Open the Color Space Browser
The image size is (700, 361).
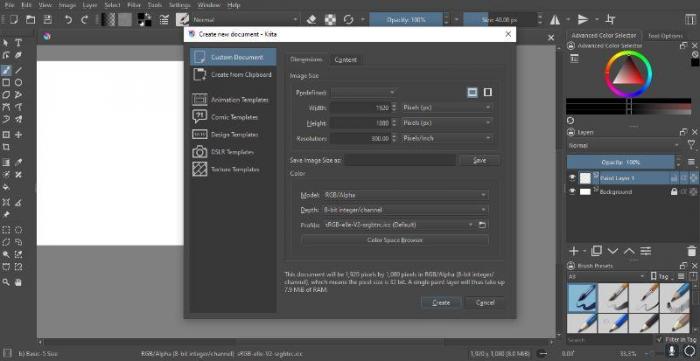click(x=395, y=240)
